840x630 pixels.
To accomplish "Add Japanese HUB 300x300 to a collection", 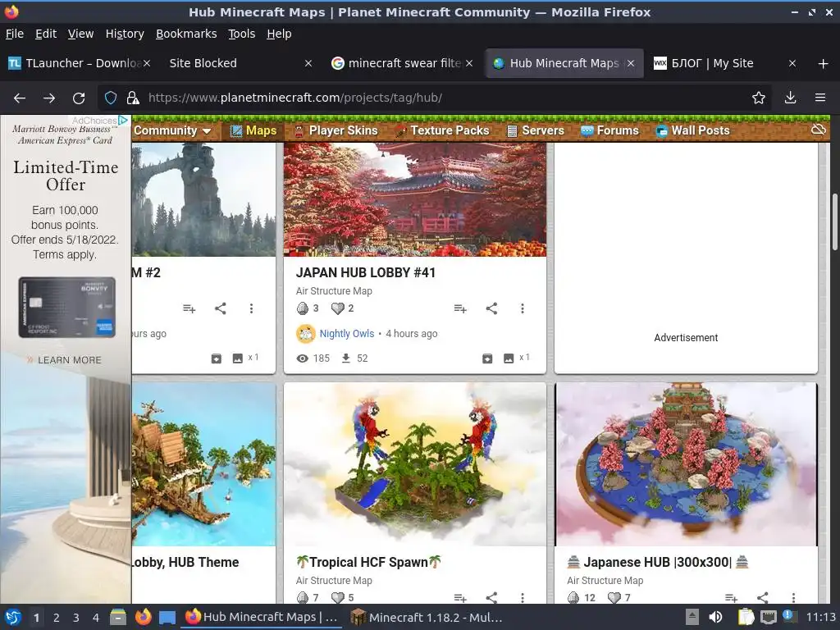I will click(x=731, y=598).
